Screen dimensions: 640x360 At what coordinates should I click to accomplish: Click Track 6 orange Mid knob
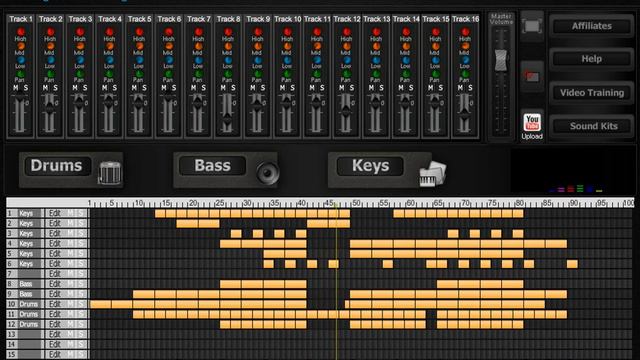pyautogui.click(x=169, y=46)
